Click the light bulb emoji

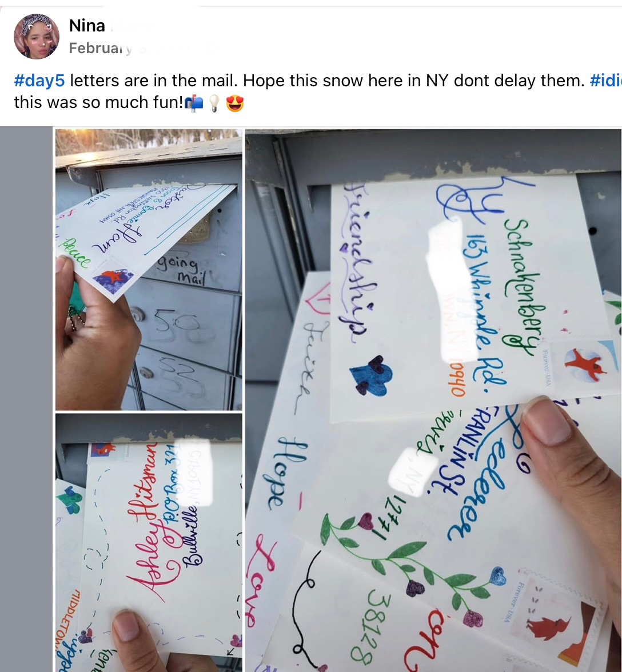click(214, 103)
